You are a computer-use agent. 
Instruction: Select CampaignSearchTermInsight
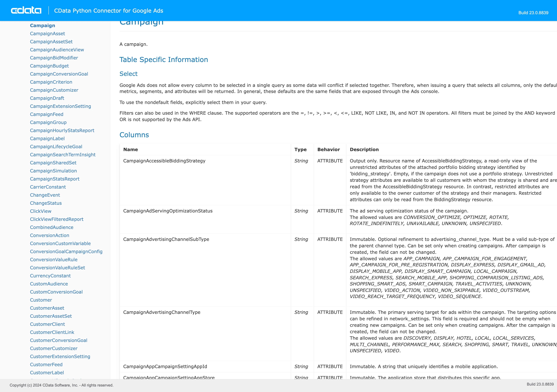point(63,155)
